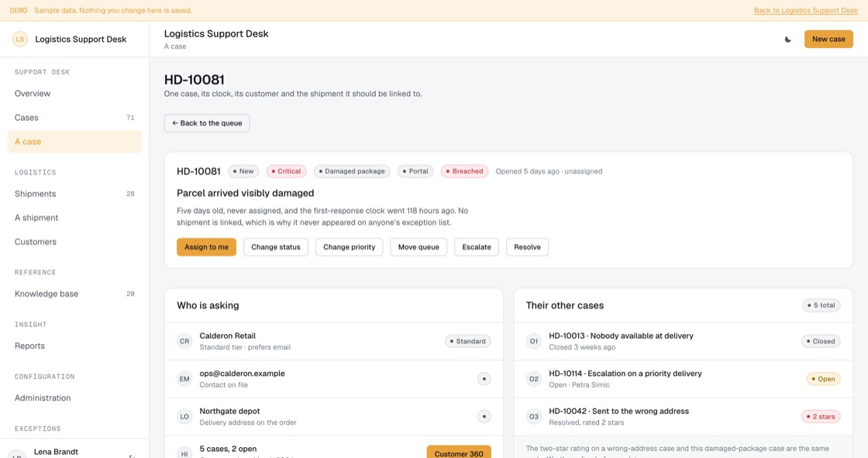This screenshot has height=458, width=868.
Task: Click the O2 icon for case HD-10114
Action: pyautogui.click(x=534, y=379)
